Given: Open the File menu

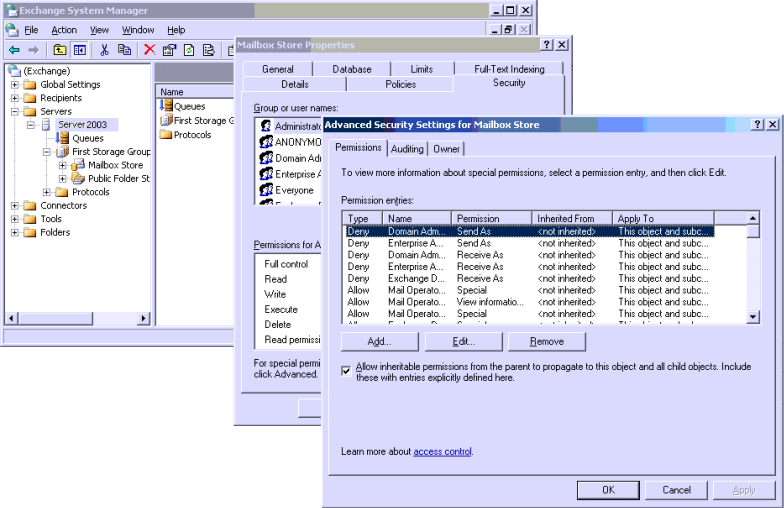Looking at the screenshot, I should tap(31, 30).
